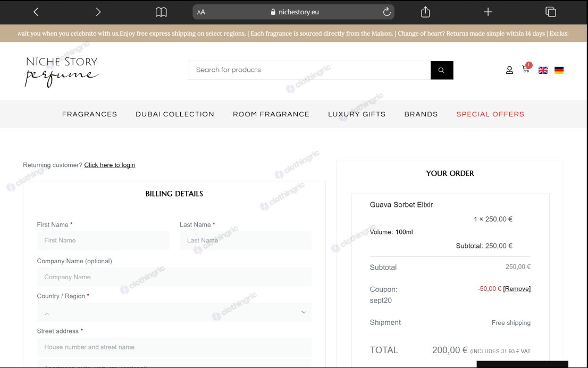588x368 pixels.
Task: Click the Street address input field
Action: click(x=174, y=347)
